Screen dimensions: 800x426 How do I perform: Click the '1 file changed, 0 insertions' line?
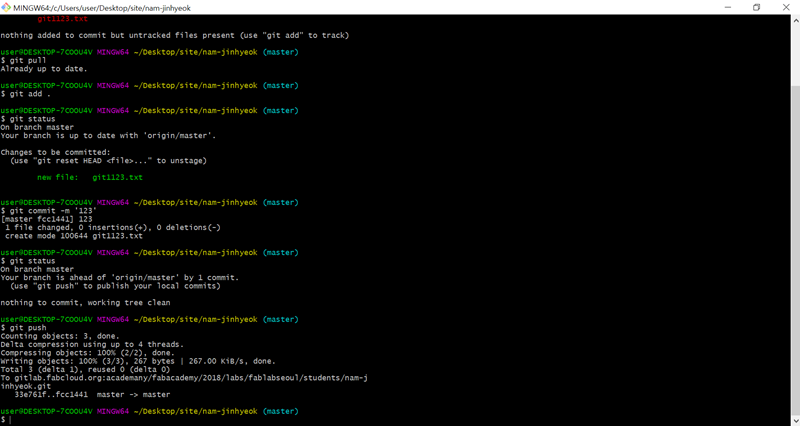(113, 228)
